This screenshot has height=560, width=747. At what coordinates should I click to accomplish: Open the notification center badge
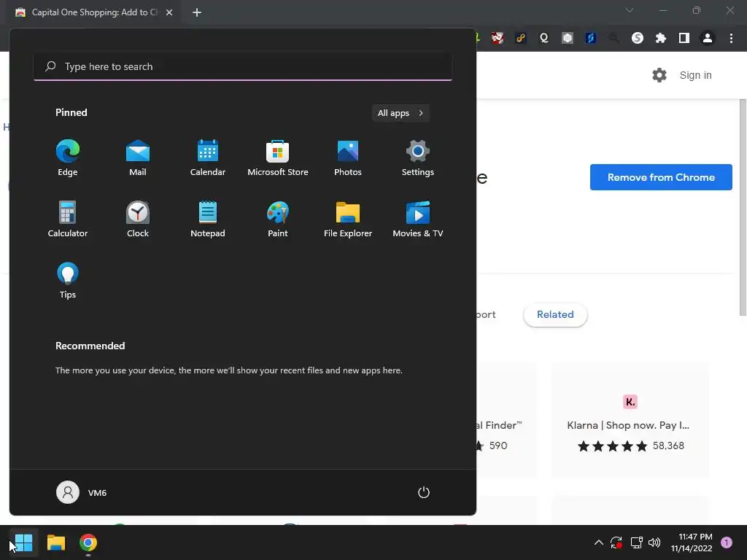727,542
